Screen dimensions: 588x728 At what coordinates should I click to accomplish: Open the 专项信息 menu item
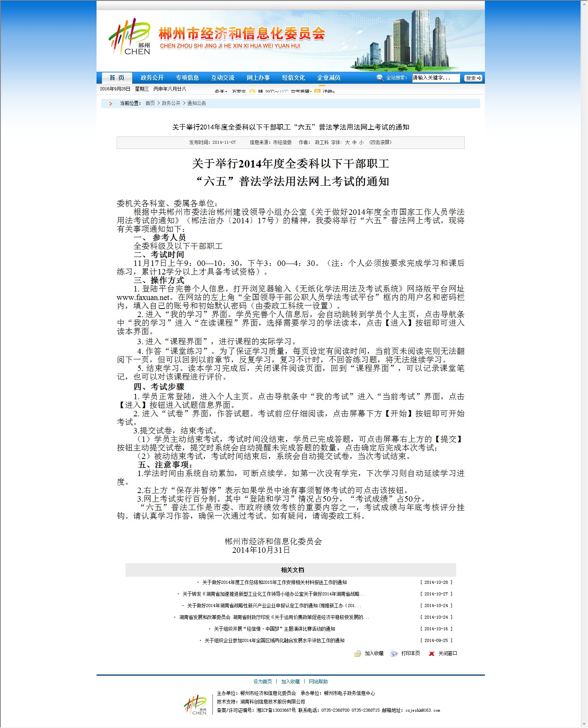point(187,78)
